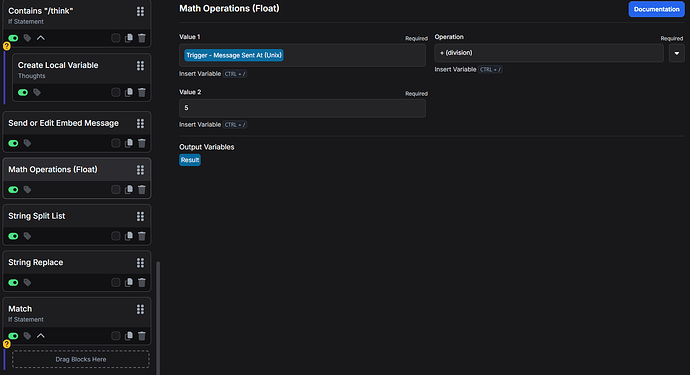This screenshot has height=375, width=690.
Task: Check the Send or Edit Embed Message checkbox
Action: click(116, 143)
